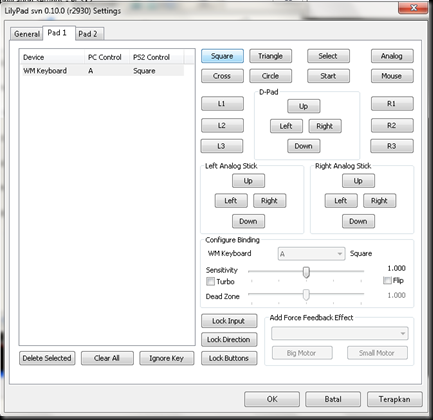Click Right Analog Stick Down button
433x420 pixels.
(x=358, y=221)
